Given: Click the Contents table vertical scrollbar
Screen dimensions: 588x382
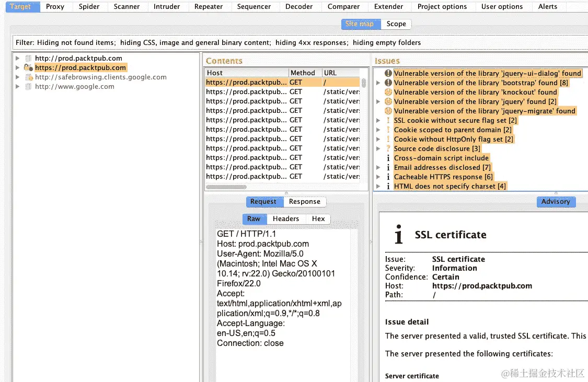Looking at the screenshot, I should [x=363, y=83].
